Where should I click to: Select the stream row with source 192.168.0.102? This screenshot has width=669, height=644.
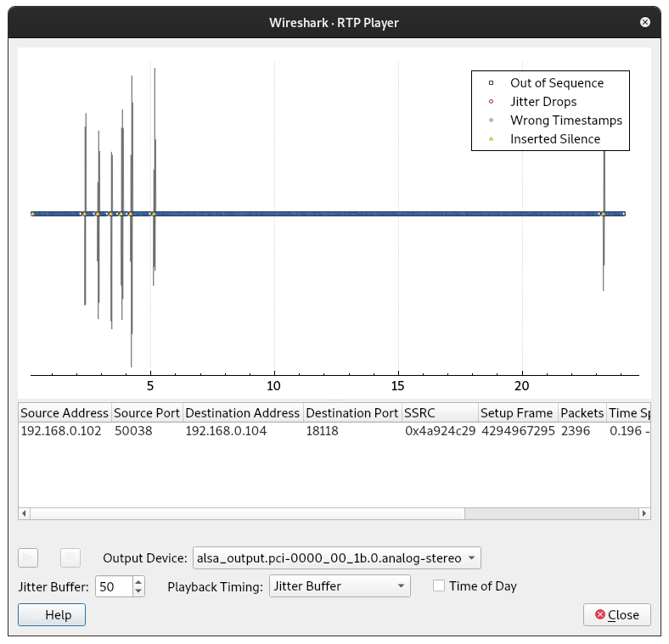click(334, 431)
